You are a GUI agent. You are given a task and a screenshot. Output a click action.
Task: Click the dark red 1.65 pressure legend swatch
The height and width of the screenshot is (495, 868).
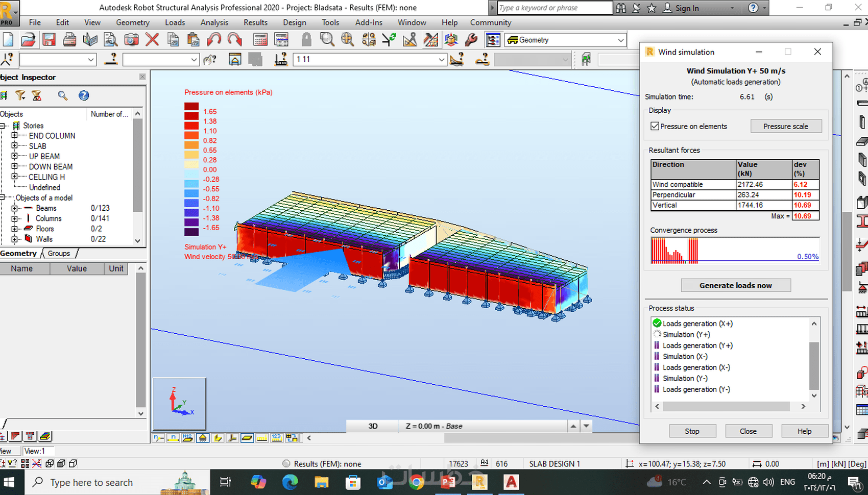coord(191,107)
